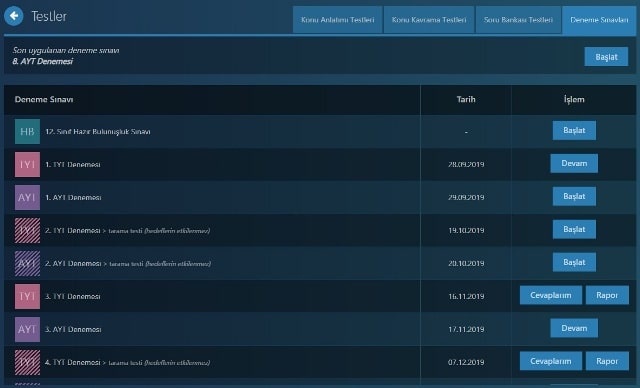Click the Deneme Sınavı column header
Viewport: 640px width, 388px height.
click(x=44, y=99)
